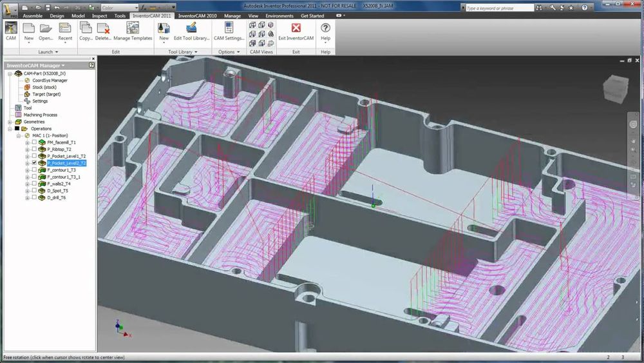
Task: Open Machining Process item
Action: [x=40, y=115]
